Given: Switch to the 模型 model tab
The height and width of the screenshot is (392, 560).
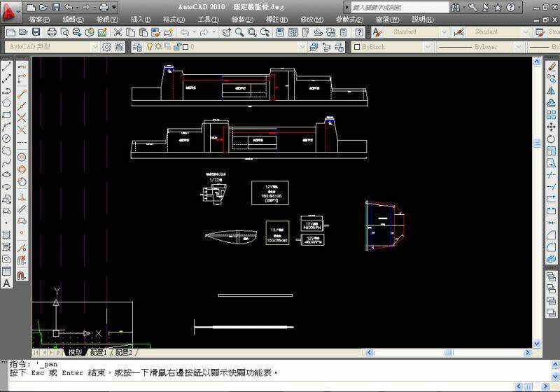Looking at the screenshot, I should pyautogui.click(x=75, y=352).
